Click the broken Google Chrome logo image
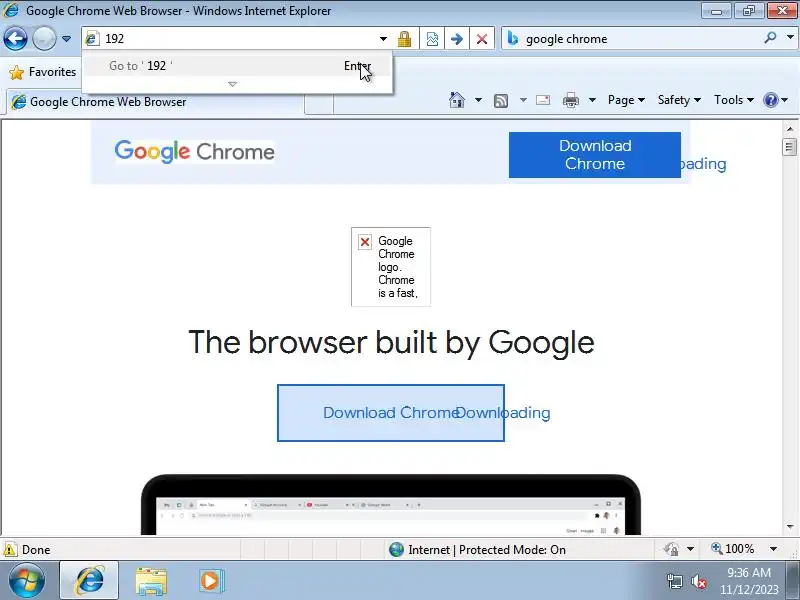Image resolution: width=800 pixels, height=600 pixels. (391, 267)
